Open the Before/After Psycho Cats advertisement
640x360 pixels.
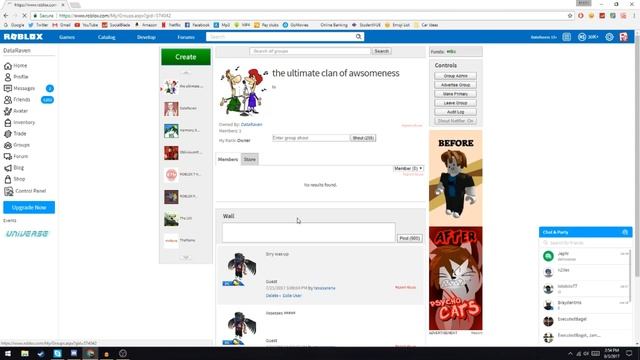pos(456,230)
